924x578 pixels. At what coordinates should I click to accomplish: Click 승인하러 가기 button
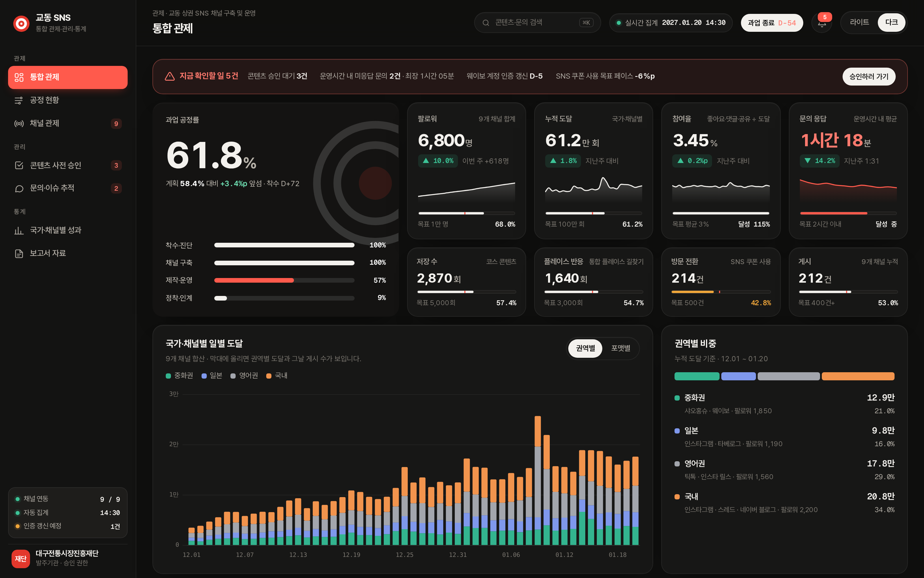pyautogui.click(x=869, y=77)
